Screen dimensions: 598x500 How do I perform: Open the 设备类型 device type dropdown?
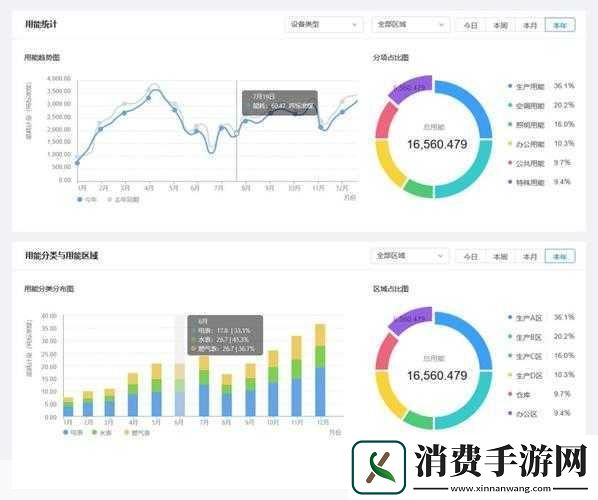pos(324,25)
